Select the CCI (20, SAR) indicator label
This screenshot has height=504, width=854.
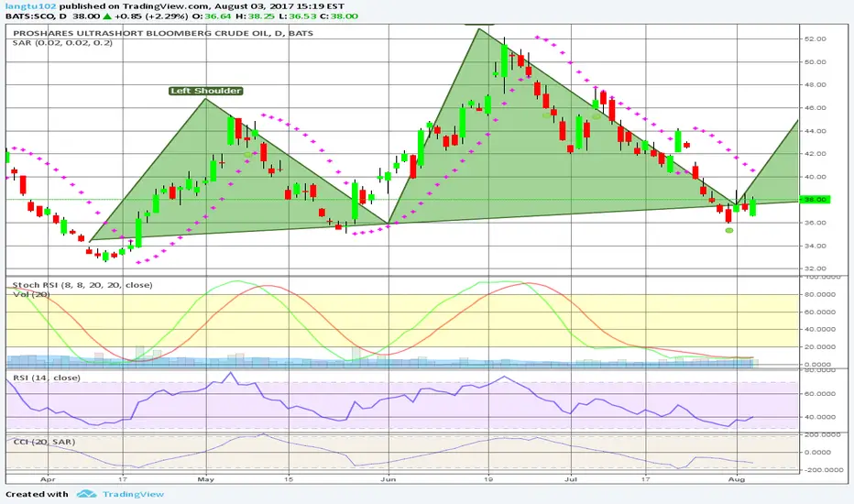coord(44,442)
